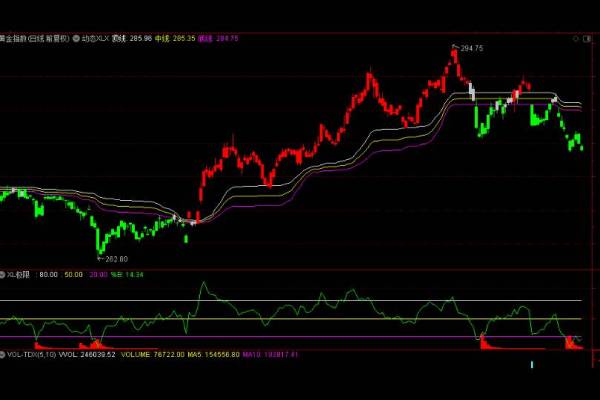
Task: Click the magenta 低线 value 284.75
Action: [226, 38]
